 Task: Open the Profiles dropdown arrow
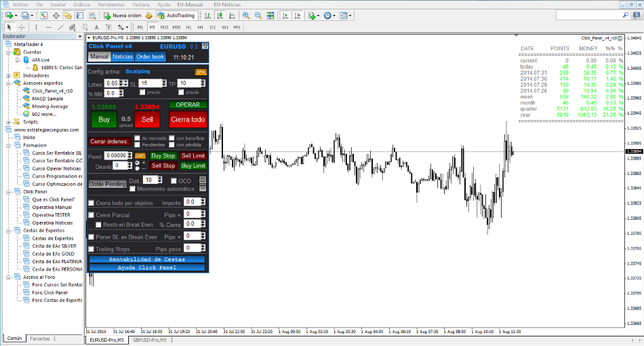[32, 16]
